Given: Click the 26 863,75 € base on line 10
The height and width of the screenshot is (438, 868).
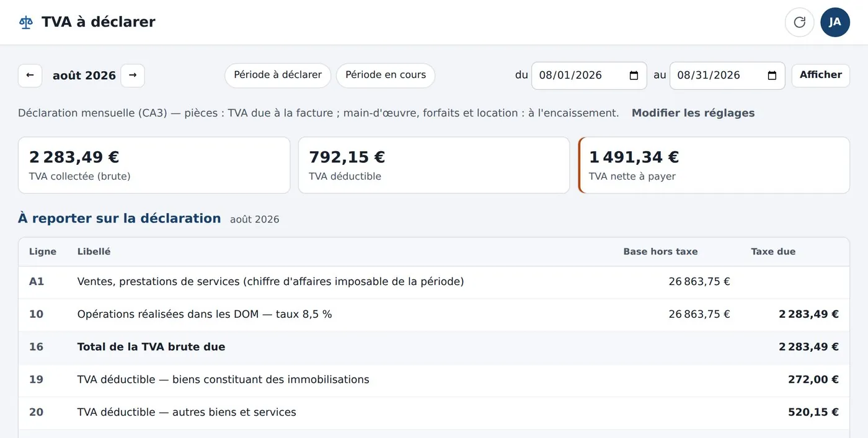Looking at the screenshot, I should pos(699,314).
